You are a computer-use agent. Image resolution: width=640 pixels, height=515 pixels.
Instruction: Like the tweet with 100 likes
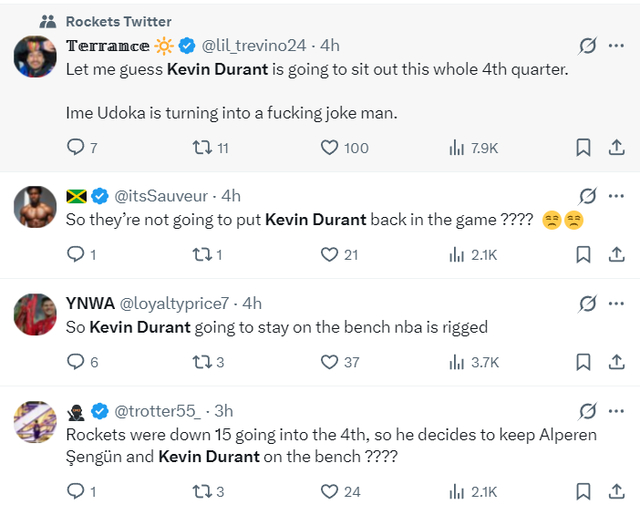(x=330, y=147)
